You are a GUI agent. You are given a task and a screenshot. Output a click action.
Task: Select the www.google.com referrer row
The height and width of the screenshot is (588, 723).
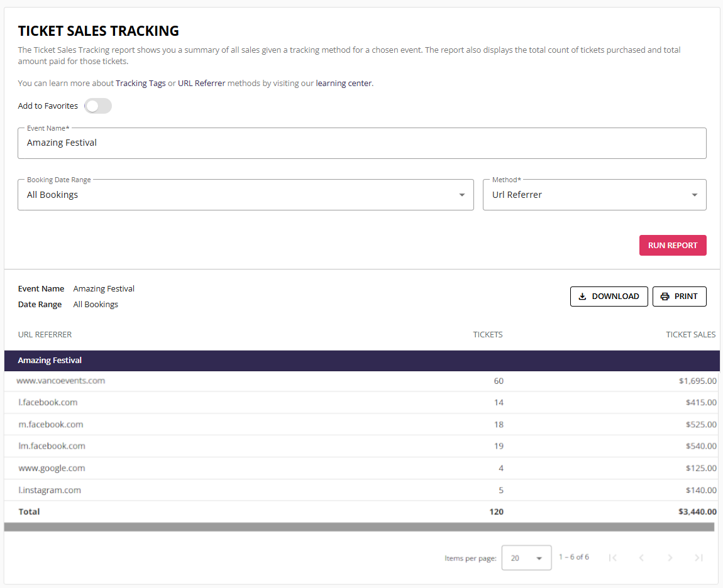pyautogui.click(x=362, y=468)
